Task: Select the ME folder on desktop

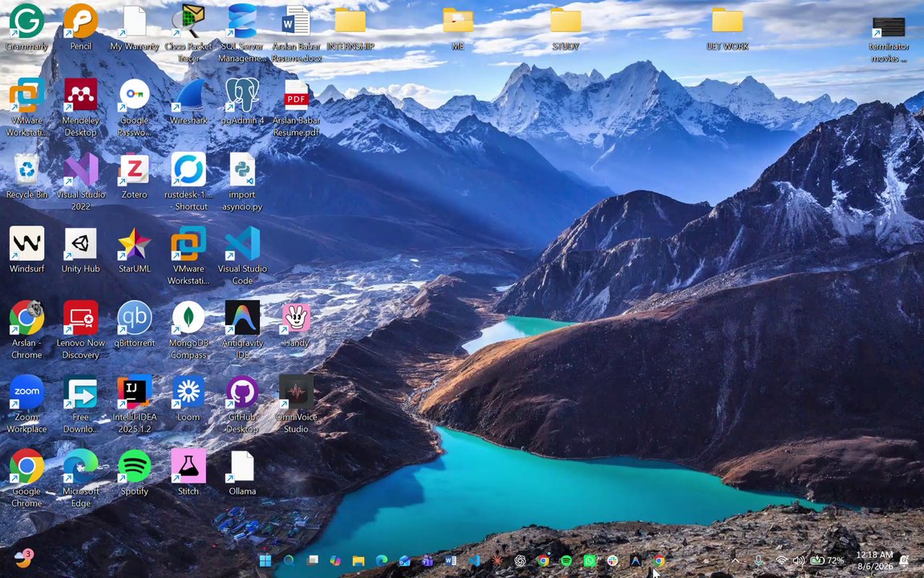Action: (458, 21)
